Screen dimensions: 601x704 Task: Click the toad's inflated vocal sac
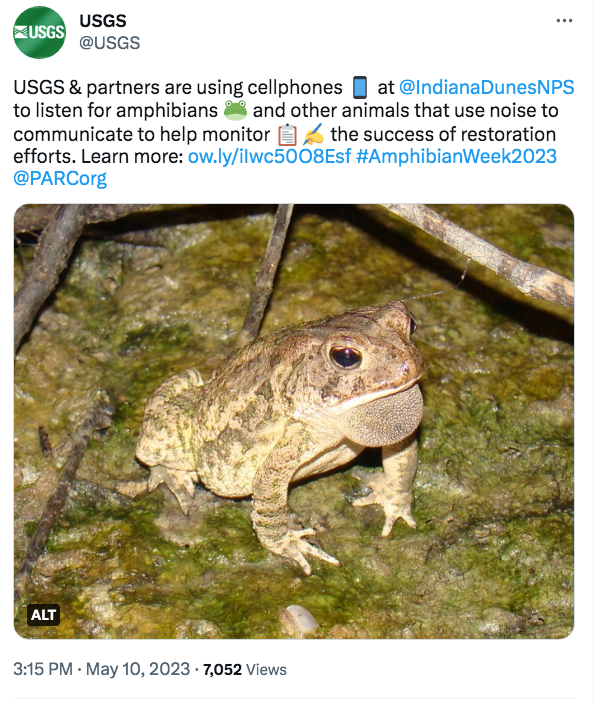point(385,418)
